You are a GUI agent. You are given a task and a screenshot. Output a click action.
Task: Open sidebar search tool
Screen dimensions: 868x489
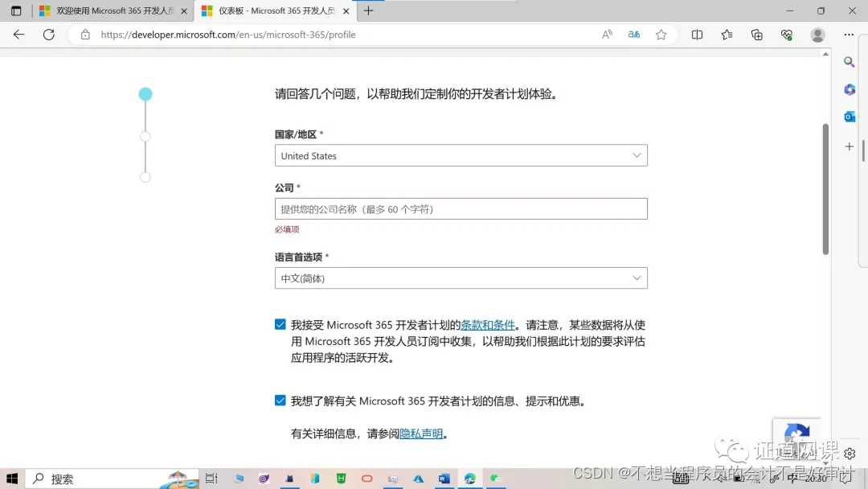coord(850,62)
